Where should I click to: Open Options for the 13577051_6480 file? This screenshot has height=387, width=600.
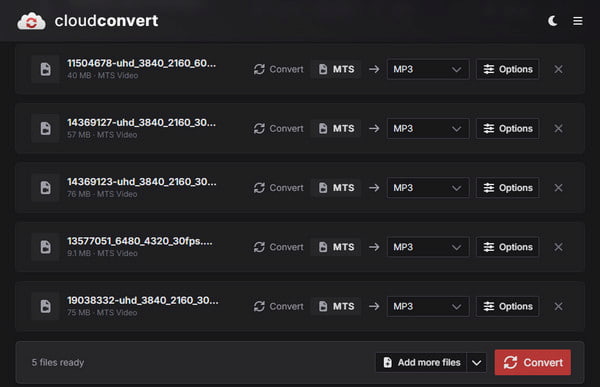coord(508,247)
